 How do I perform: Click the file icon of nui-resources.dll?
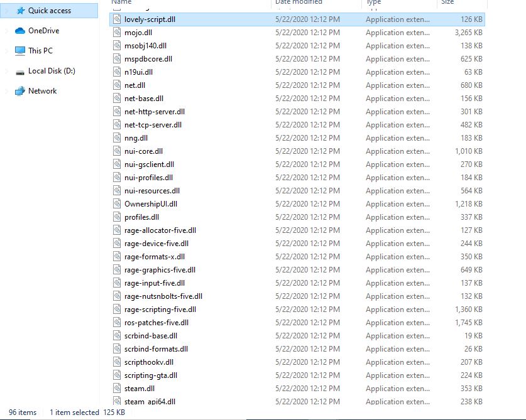click(x=117, y=190)
